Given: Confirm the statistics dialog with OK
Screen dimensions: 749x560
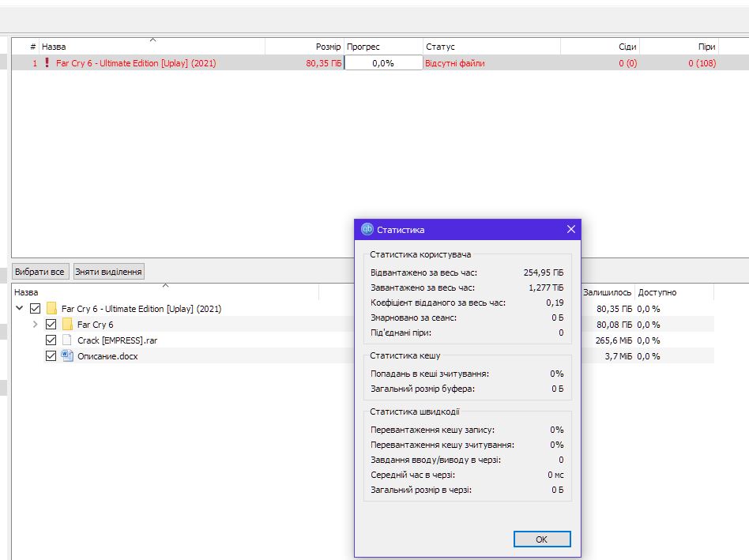Looking at the screenshot, I should pos(541,539).
